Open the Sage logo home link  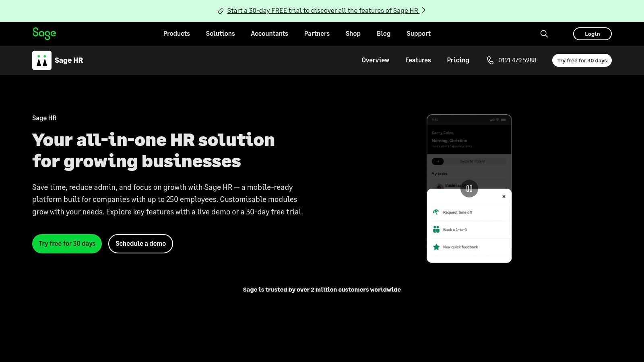44,33
